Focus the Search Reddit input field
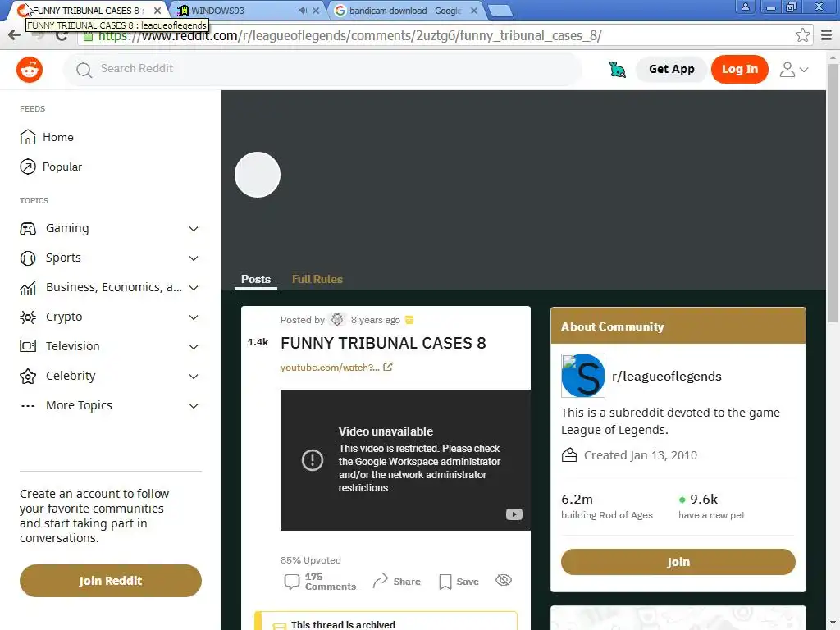The width and height of the screenshot is (840, 630). pyautogui.click(x=322, y=69)
